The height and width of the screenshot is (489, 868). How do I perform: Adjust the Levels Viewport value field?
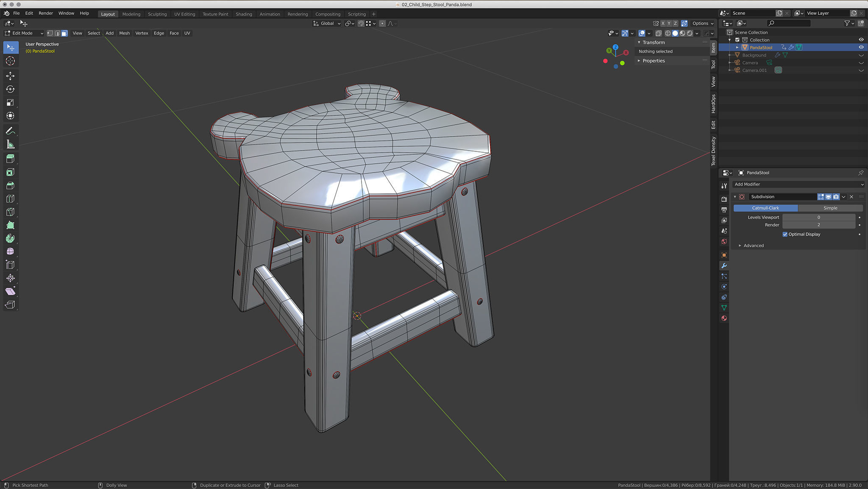(x=818, y=217)
